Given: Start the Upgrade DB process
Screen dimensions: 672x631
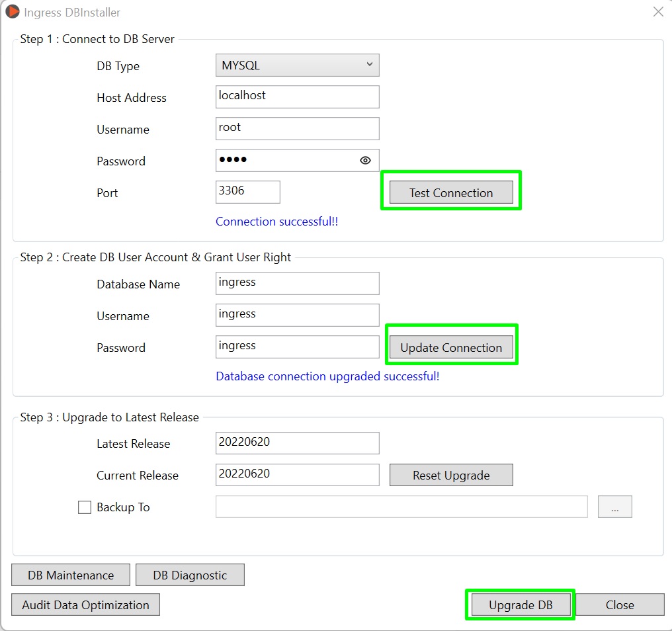Looking at the screenshot, I should tap(521, 605).
